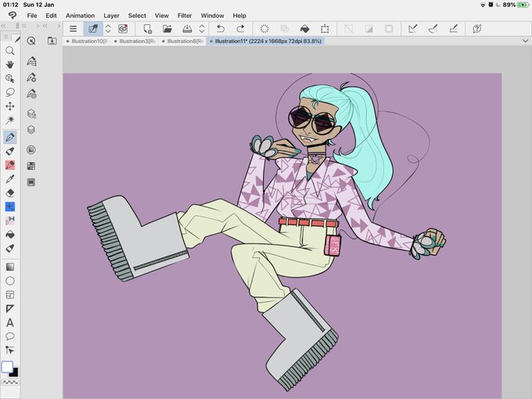Create a new canvas with New icon
The height and width of the screenshot is (399, 532).
[x=147, y=29]
